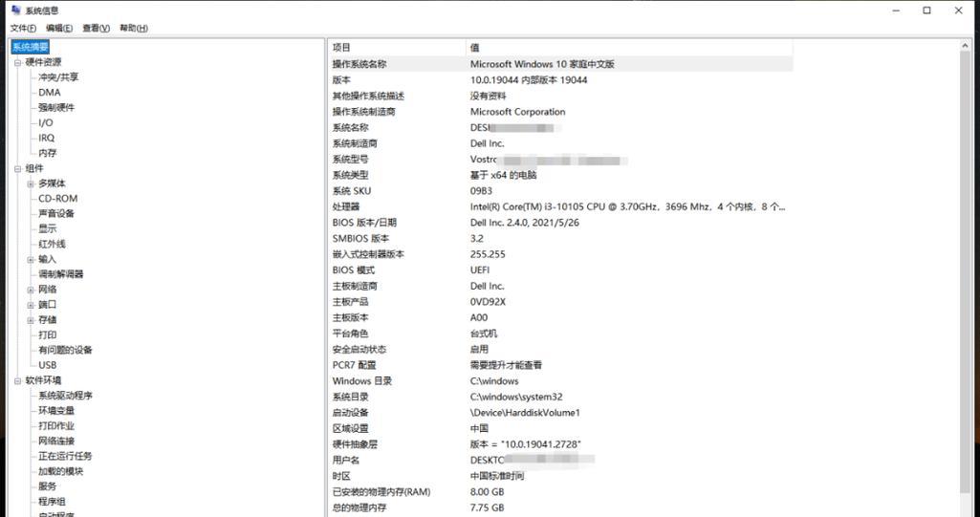
Task: Select the 有问题的设备 tree item
Action: (x=65, y=351)
